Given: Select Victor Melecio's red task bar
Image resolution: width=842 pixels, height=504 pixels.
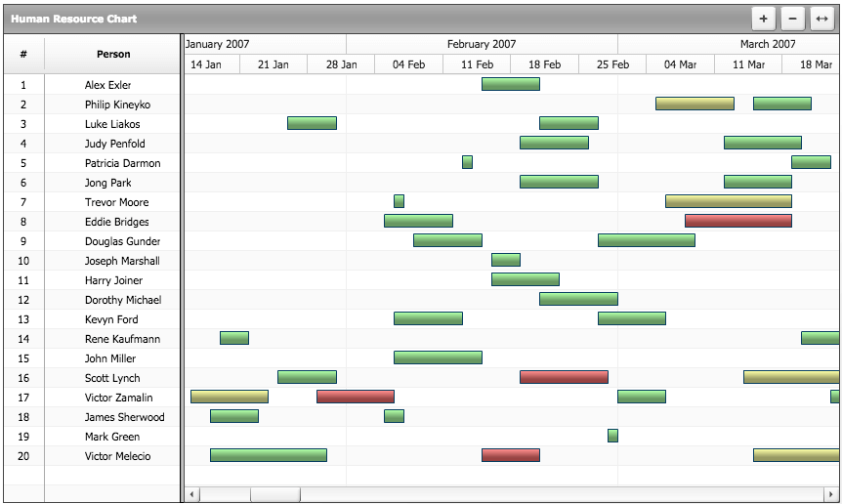Looking at the screenshot, I should tap(511, 455).
